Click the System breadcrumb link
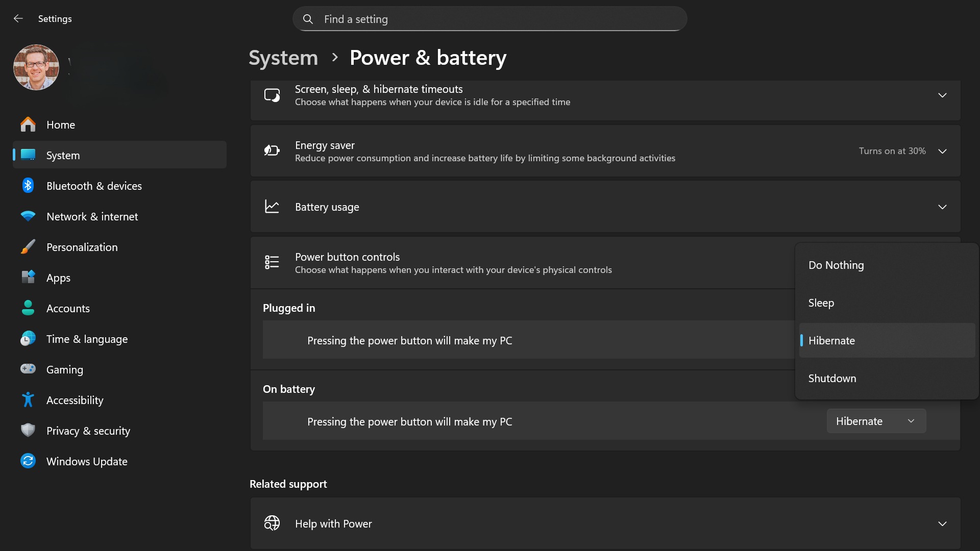 [x=283, y=58]
